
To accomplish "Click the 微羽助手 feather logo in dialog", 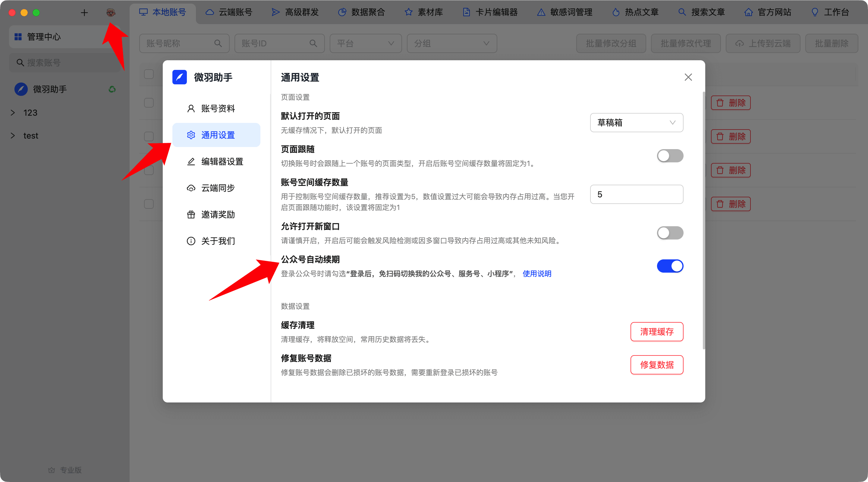I will 180,77.
